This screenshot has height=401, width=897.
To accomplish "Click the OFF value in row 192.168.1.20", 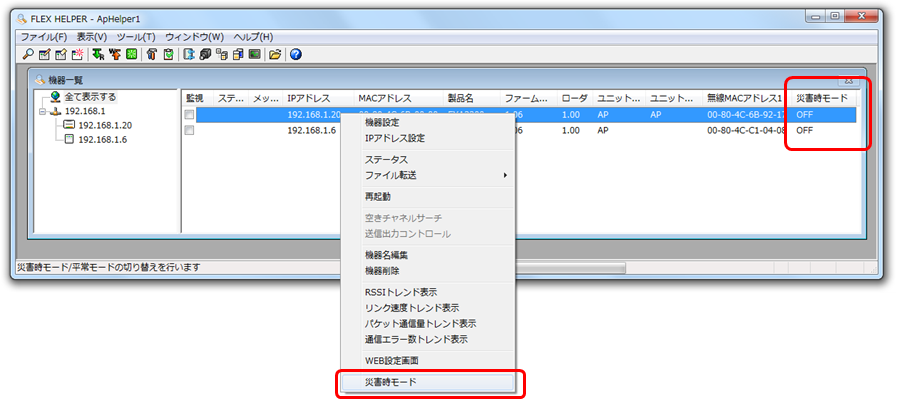I will click(x=804, y=114).
